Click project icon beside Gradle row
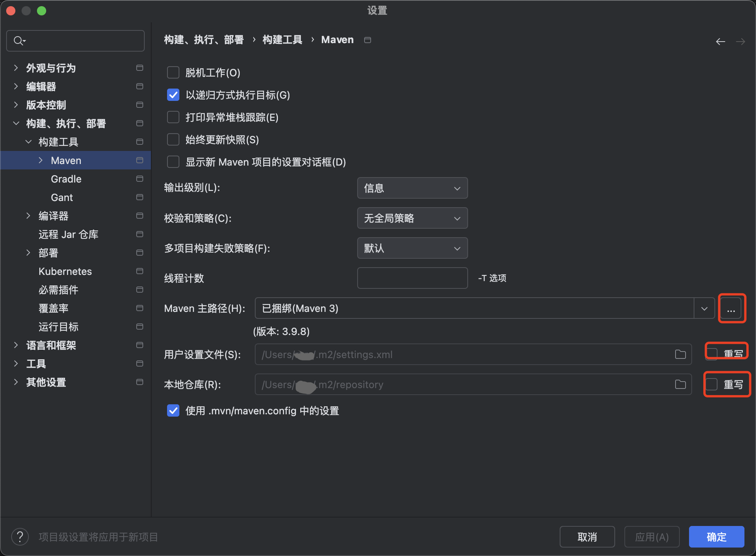Image resolution: width=756 pixels, height=556 pixels. click(x=140, y=179)
